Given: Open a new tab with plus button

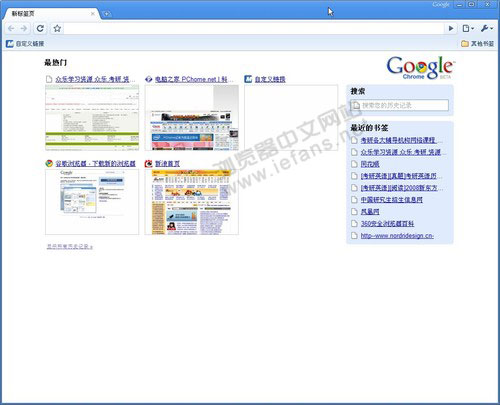Looking at the screenshot, I should (x=107, y=14).
